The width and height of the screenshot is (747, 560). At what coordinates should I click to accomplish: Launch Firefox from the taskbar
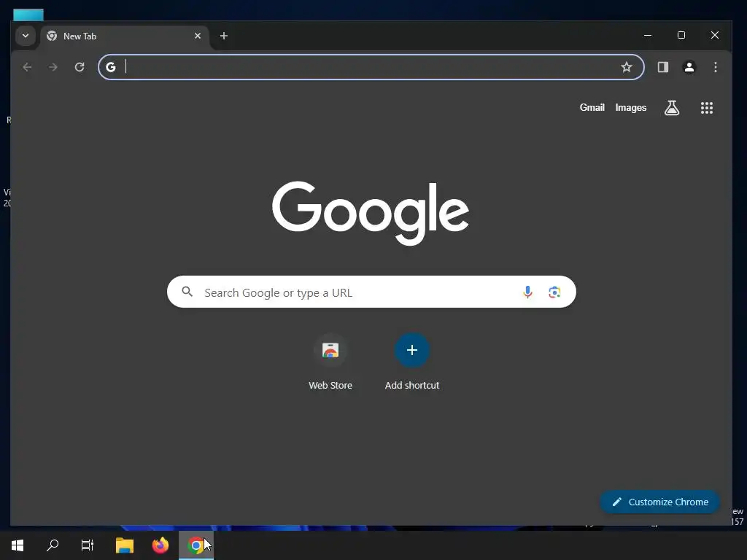pyautogui.click(x=160, y=545)
